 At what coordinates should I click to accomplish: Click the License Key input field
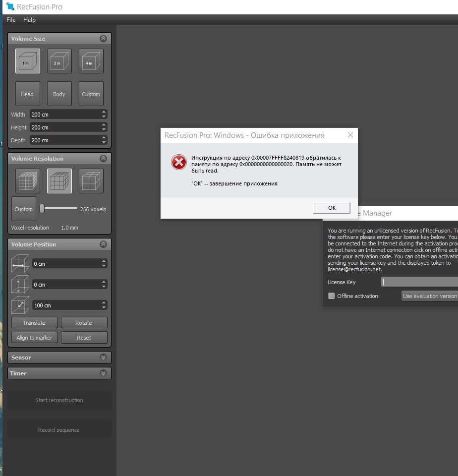(x=419, y=282)
